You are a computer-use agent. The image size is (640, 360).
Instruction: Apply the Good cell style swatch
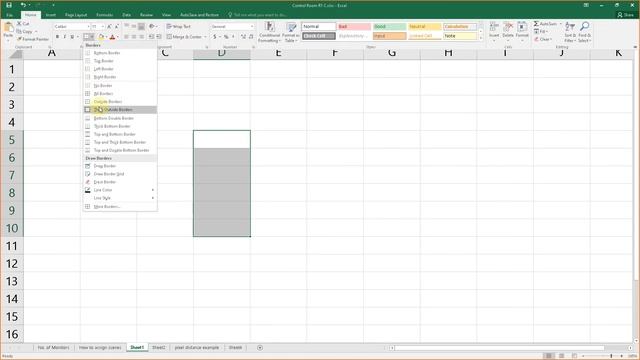(x=389, y=27)
